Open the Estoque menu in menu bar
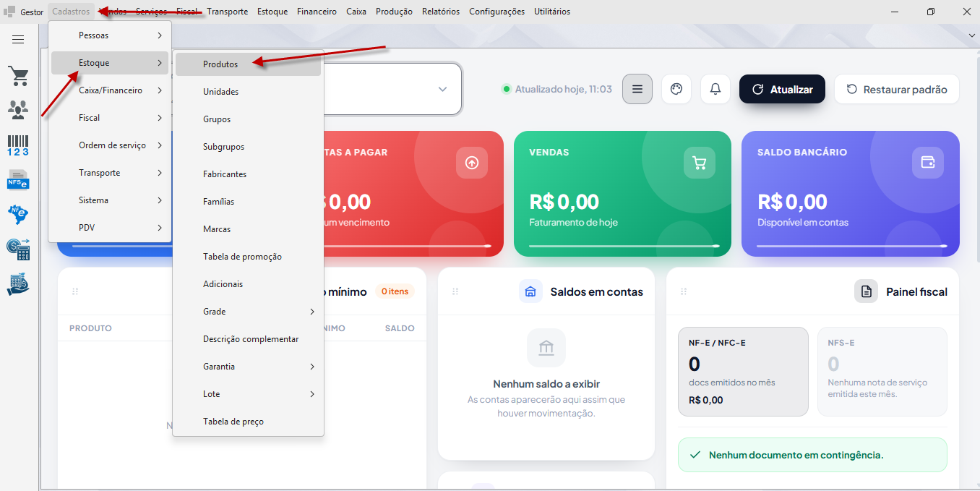Screen dimensions: 980x491 [272, 12]
